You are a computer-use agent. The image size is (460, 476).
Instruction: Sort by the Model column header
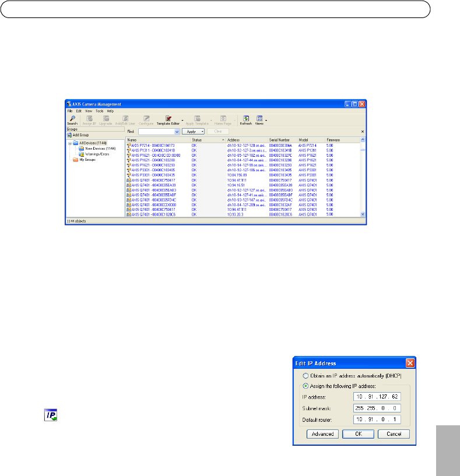point(311,140)
